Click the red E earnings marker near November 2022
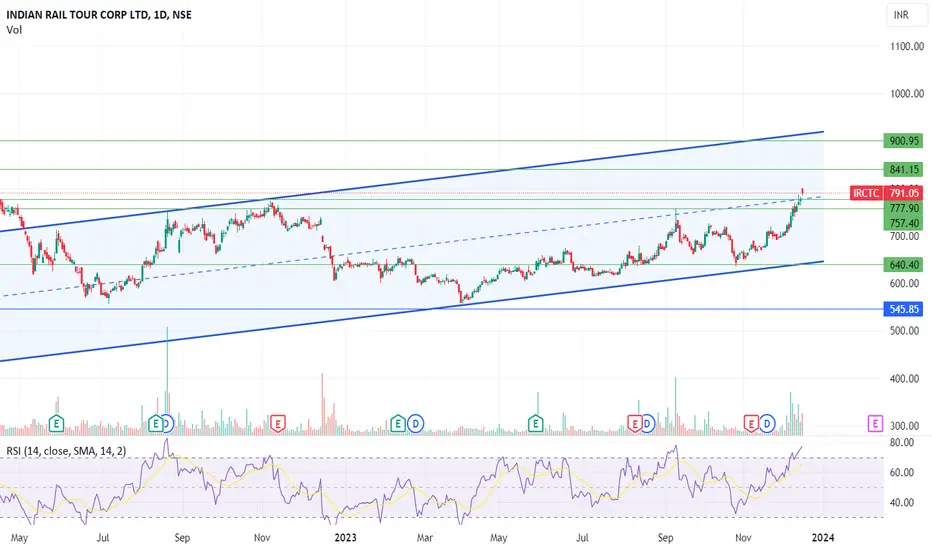The width and height of the screenshot is (932, 550). pyautogui.click(x=278, y=423)
